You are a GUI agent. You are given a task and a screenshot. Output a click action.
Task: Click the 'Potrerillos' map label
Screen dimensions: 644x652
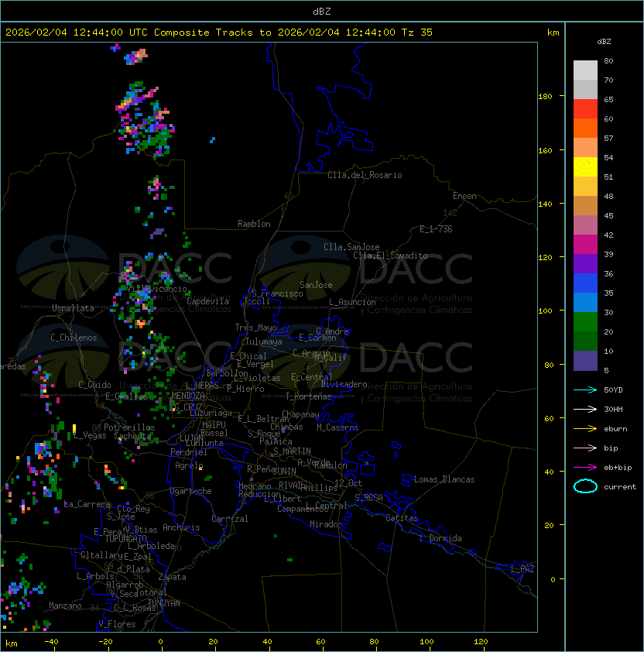(x=129, y=427)
